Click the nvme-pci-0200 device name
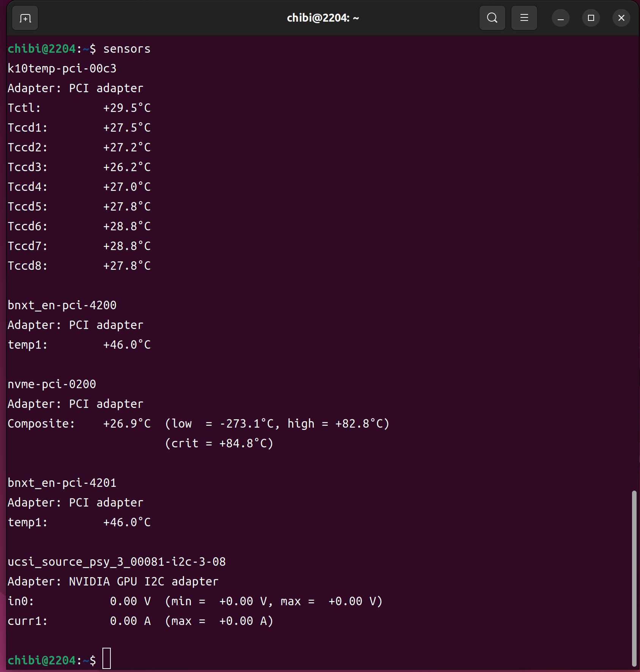 (x=52, y=384)
